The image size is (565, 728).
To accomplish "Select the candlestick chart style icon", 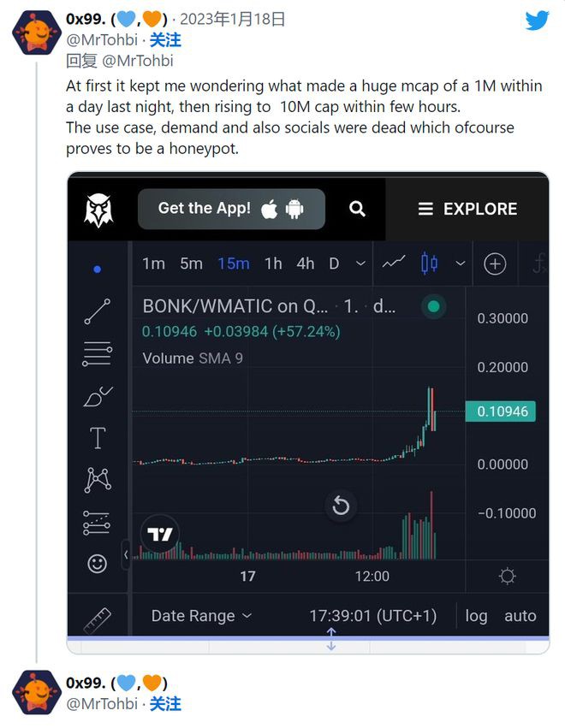I will [x=428, y=263].
